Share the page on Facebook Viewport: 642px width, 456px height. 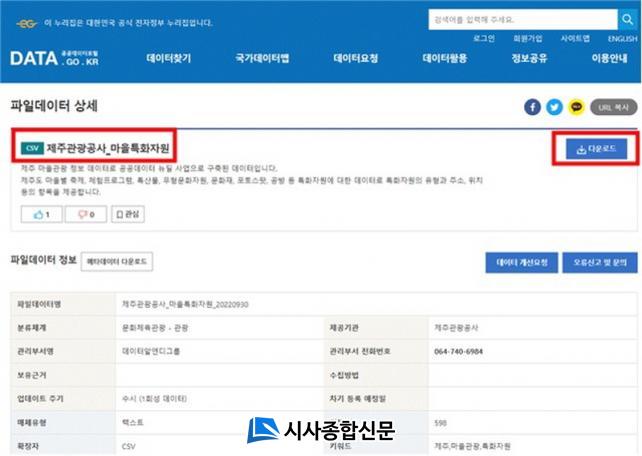(x=533, y=107)
